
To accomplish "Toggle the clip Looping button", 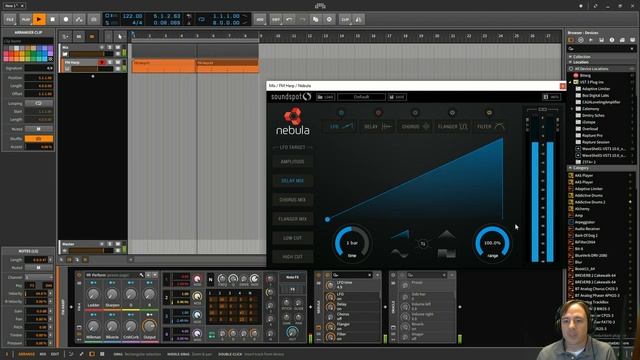I will [x=39, y=103].
